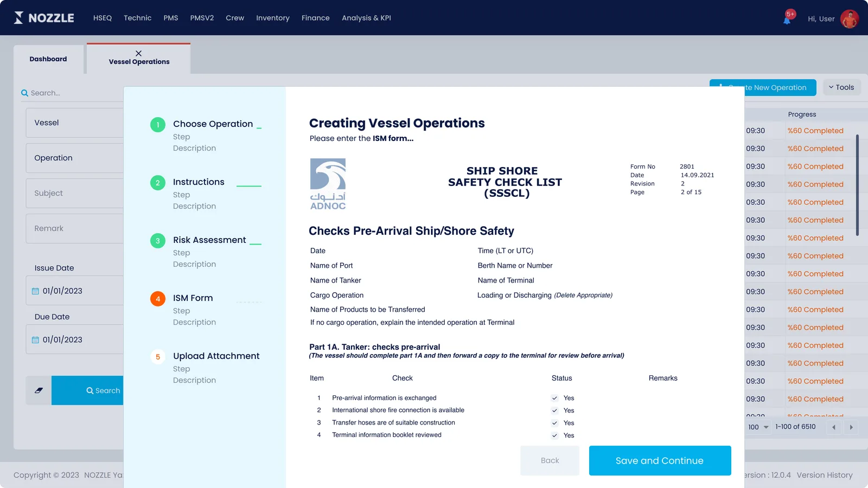868x488 pixels.
Task: Click step 1 circle for Choose Operation
Action: click(158, 125)
